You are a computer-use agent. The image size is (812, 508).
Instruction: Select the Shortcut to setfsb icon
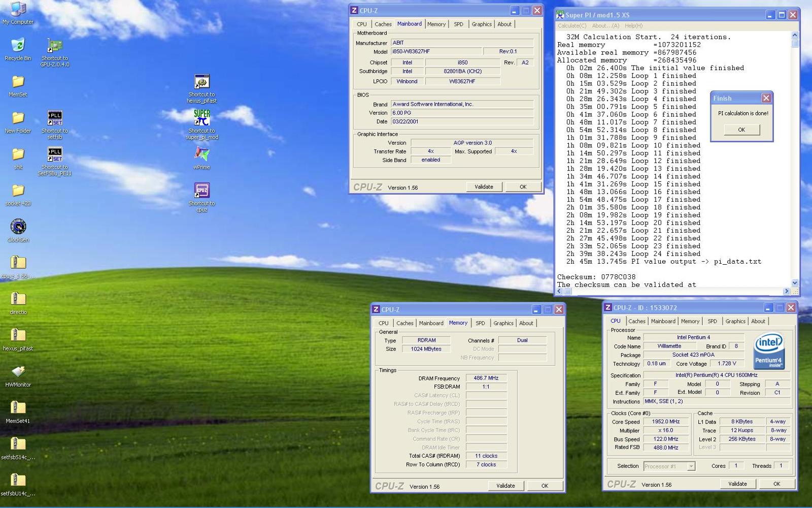pyautogui.click(x=55, y=125)
